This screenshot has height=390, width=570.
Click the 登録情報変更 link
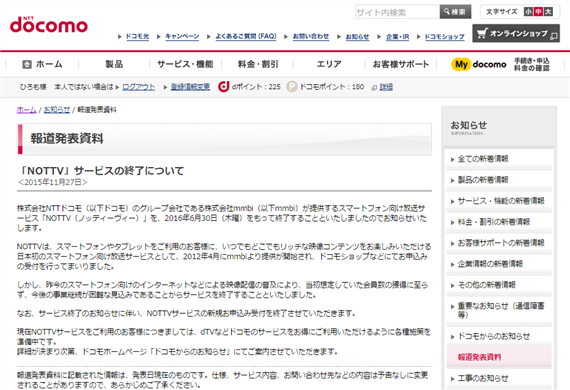click(x=190, y=87)
